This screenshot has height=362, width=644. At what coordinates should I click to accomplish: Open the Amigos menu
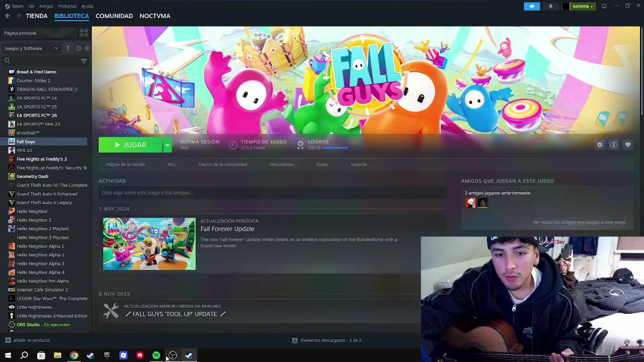tap(46, 7)
